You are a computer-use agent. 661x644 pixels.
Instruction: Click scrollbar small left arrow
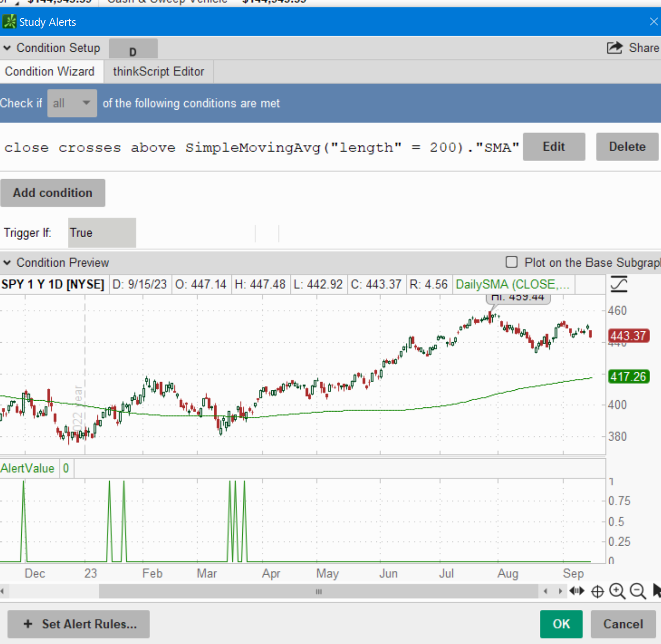click(x=546, y=591)
